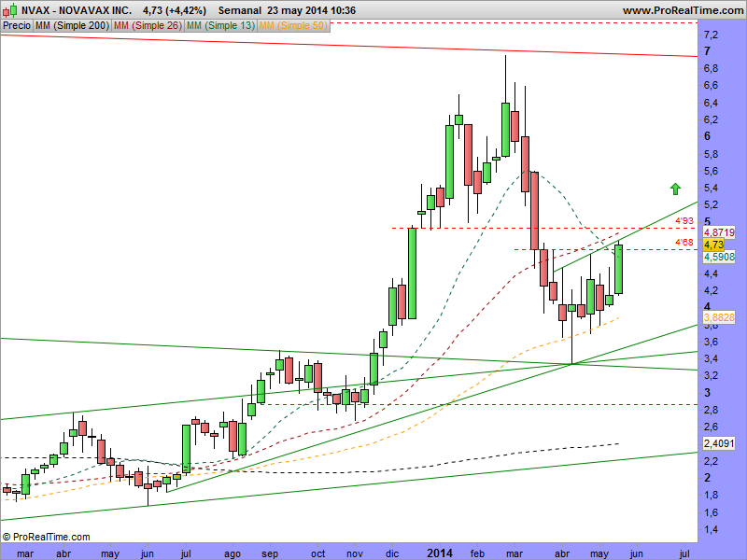747x560 pixels.
Task: Click the 4,8719 moving average value label
Action: click(719, 232)
